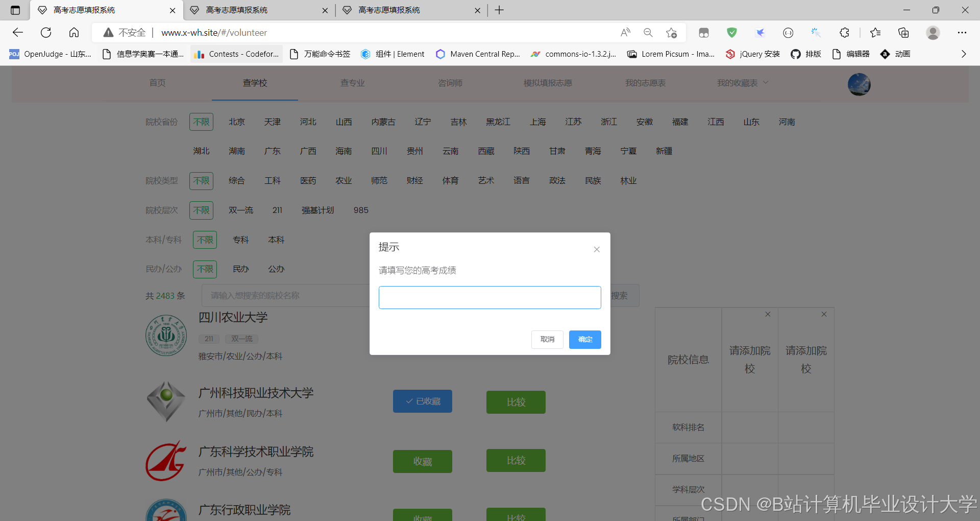This screenshot has height=521, width=980.
Task: Open 模拟填报志愿 nav item
Action: 548,83
